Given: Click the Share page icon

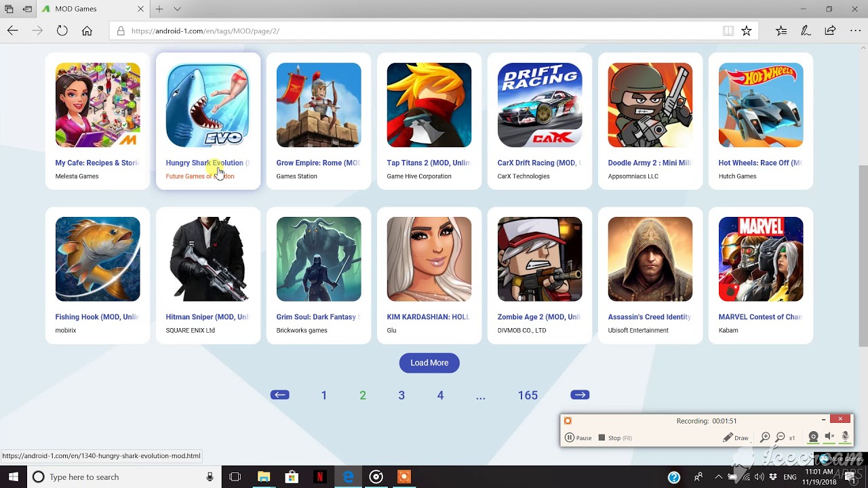Looking at the screenshot, I should click(x=830, y=30).
